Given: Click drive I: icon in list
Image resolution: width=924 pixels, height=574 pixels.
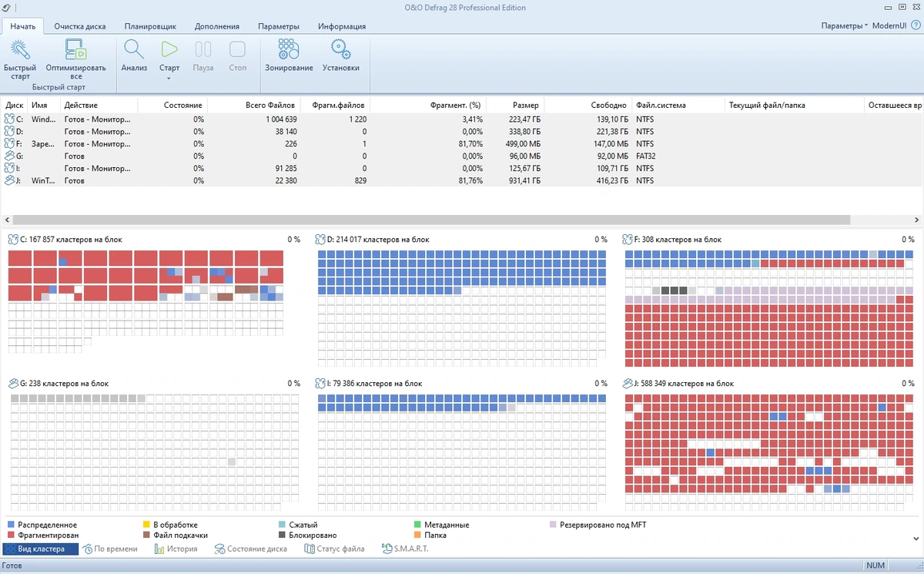Looking at the screenshot, I should 10,168.
